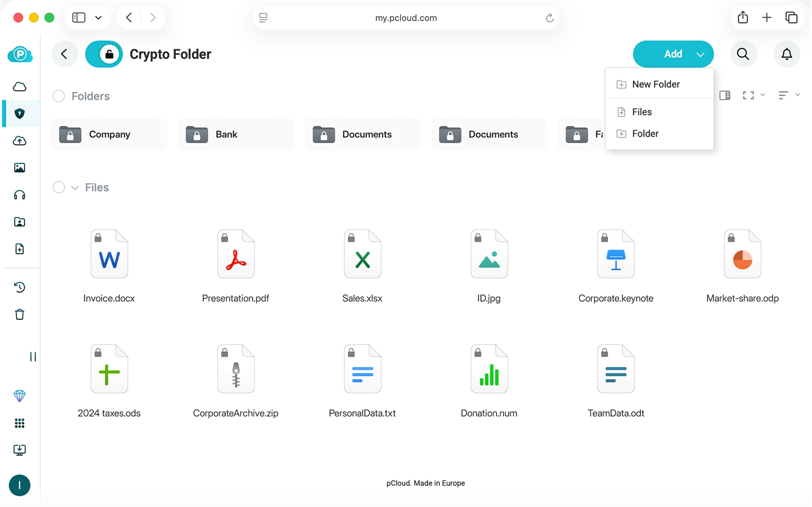Select New Folder in the Add menu
The width and height of the screenshot is (812, 507).
point(656,84)
